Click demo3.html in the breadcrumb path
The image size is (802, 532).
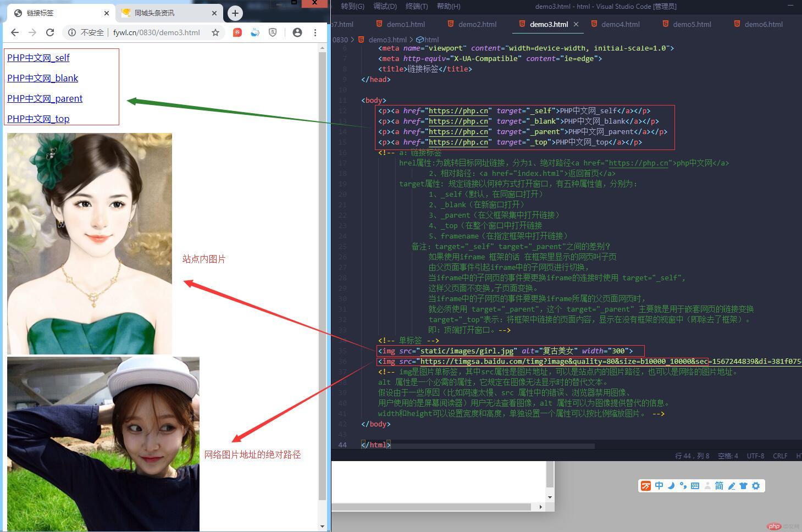(388, 40)
